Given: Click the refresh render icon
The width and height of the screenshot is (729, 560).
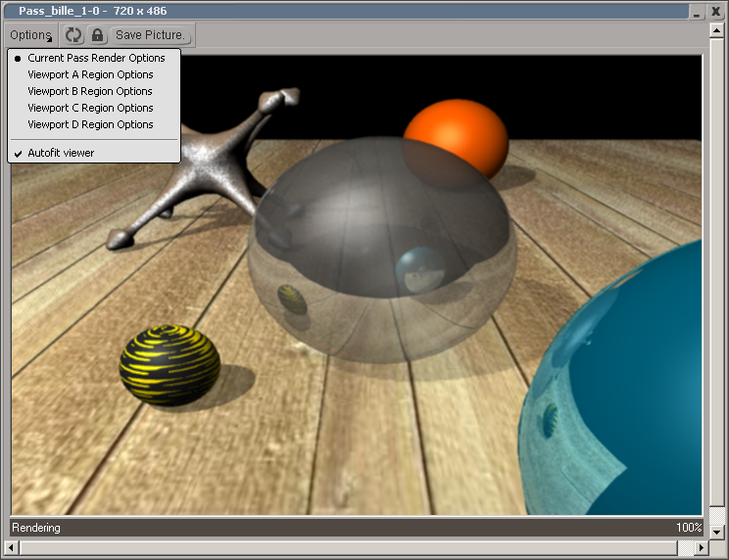Looking at the screenshot, I should click(x=73, y=35).
